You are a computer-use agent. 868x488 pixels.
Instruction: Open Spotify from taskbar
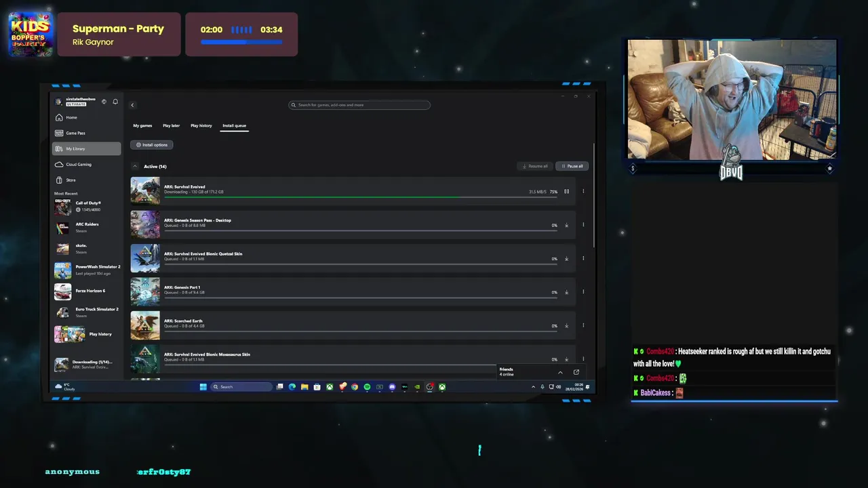tap(367, 387)
